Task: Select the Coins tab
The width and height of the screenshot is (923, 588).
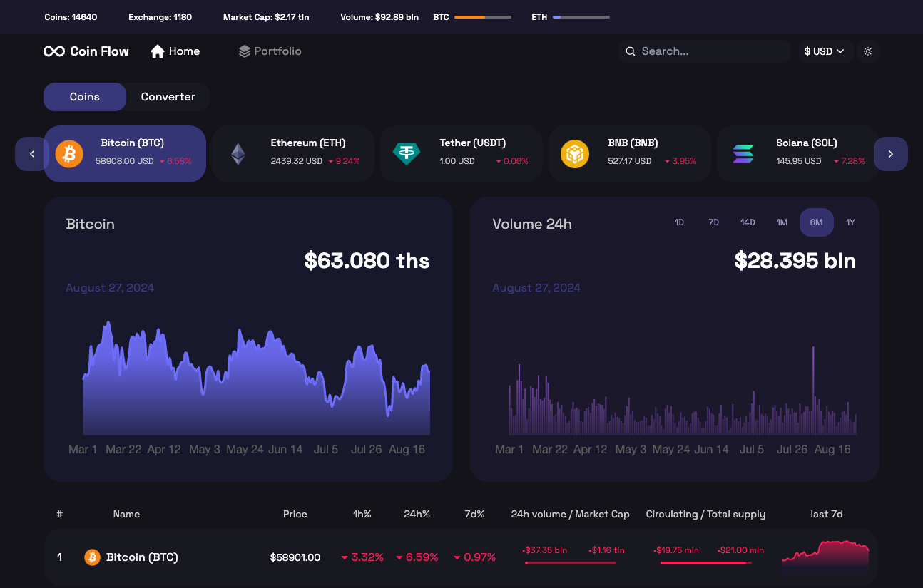Action: pos(85,97)
